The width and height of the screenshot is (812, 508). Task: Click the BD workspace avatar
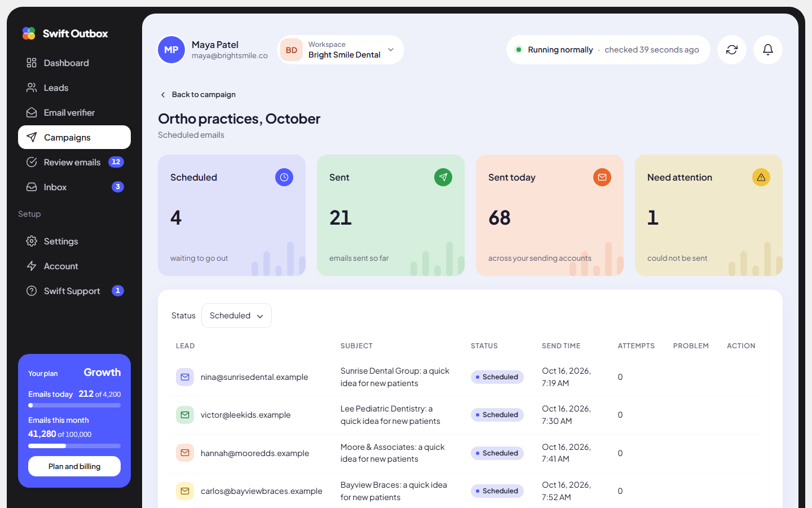tap(292, 50)
